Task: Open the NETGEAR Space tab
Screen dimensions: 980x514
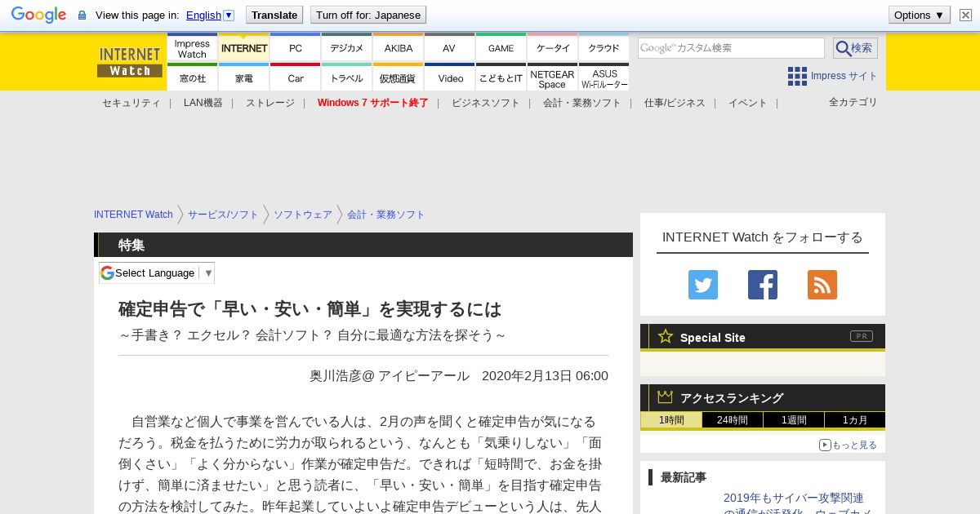Action: click(x=553, y=78)
